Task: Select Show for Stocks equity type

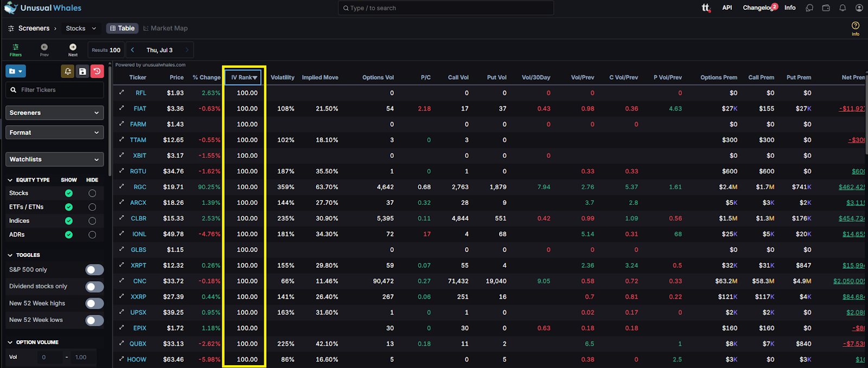Action: (69, 193)
